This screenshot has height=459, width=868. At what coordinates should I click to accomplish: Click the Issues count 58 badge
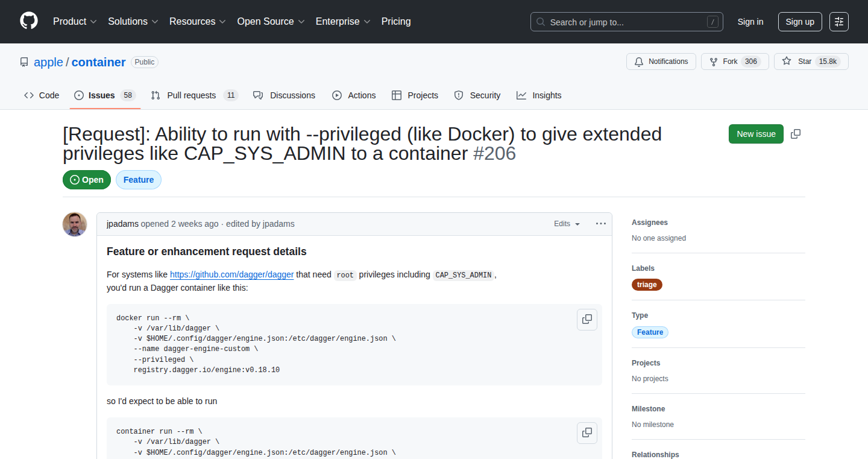(x=127, y=95)
